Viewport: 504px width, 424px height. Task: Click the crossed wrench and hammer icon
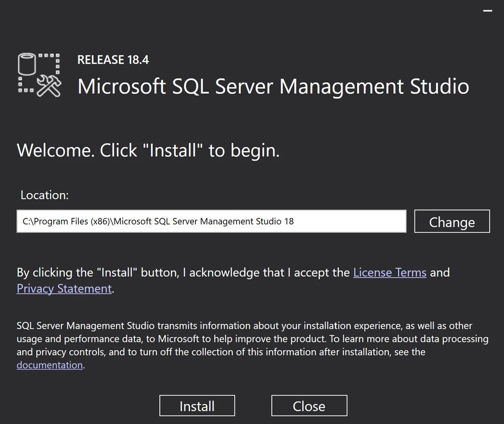tap(50, 86)
